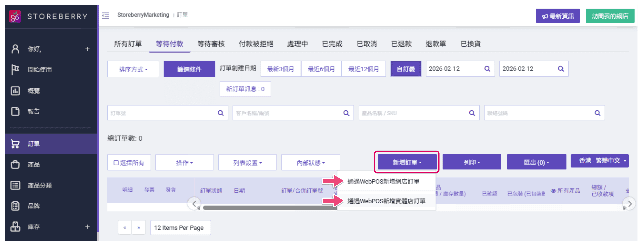Viewport: 644px width, 247px height.
Task: Open the 列表設置 dropdown
Action: tap(248, 163)
